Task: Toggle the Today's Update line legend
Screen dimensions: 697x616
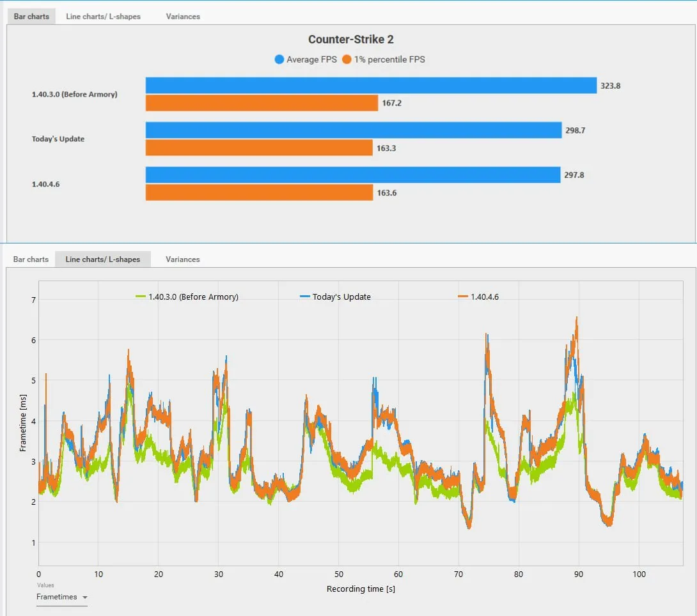Action: coord(335,296)
